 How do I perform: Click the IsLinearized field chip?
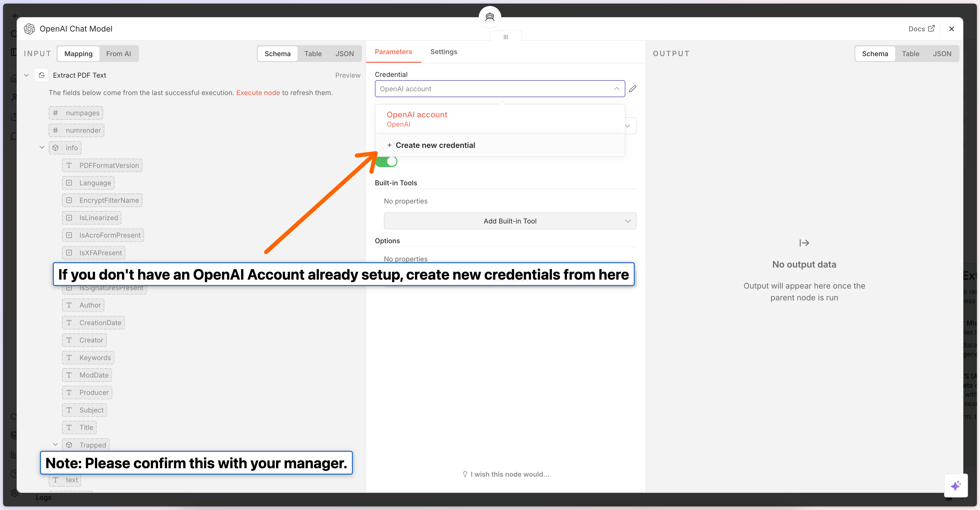92,218
